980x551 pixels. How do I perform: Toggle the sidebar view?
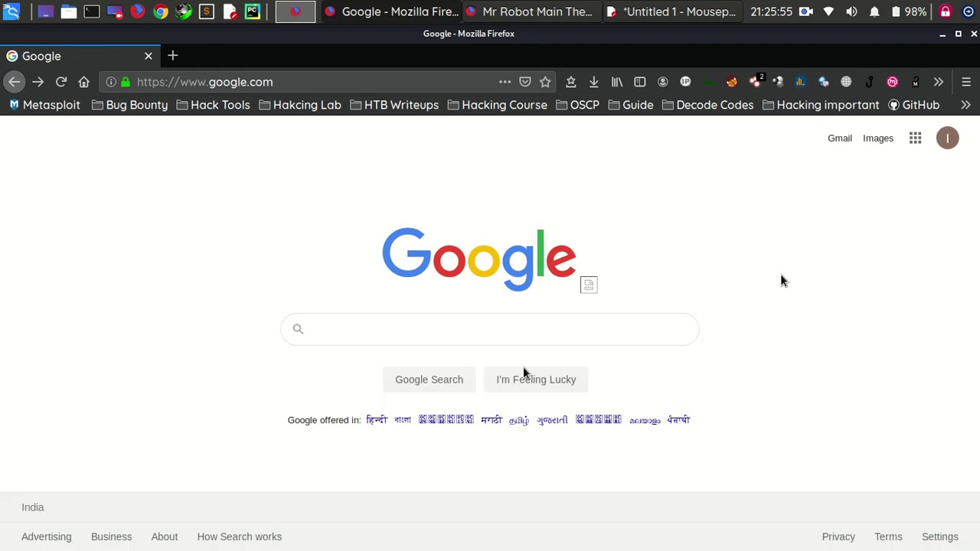point(640,82)
